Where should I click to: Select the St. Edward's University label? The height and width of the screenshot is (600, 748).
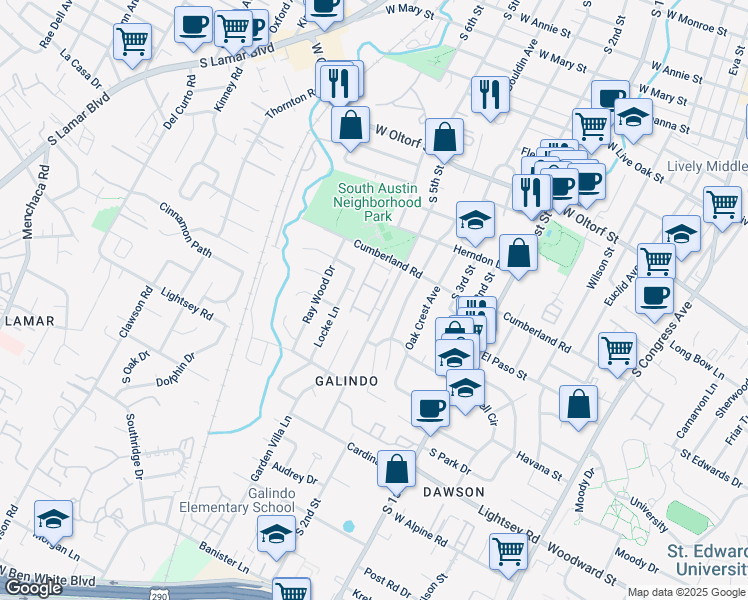[x=706, y=562]
